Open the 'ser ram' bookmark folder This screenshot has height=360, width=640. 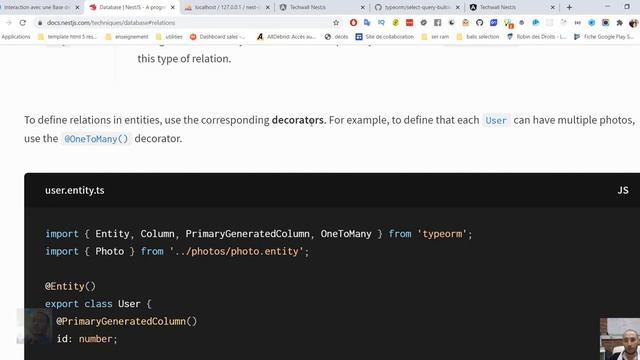pos(435,37)
